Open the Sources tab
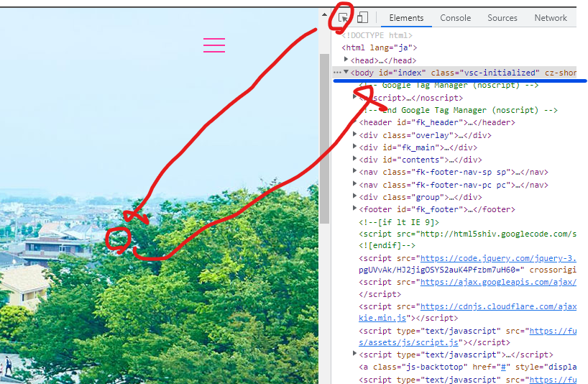588x384 pixels. [x=502, y=18]
